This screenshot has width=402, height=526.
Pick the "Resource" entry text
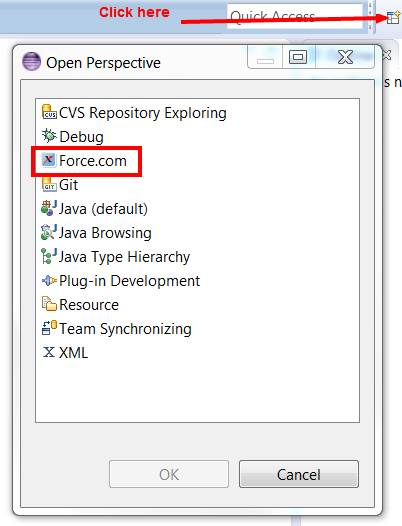pos(89,305)
